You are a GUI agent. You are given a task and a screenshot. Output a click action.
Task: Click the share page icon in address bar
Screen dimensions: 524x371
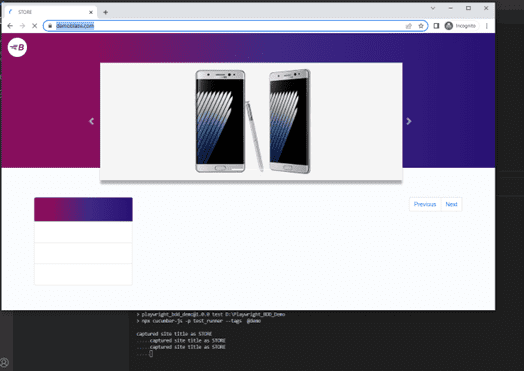408,26
